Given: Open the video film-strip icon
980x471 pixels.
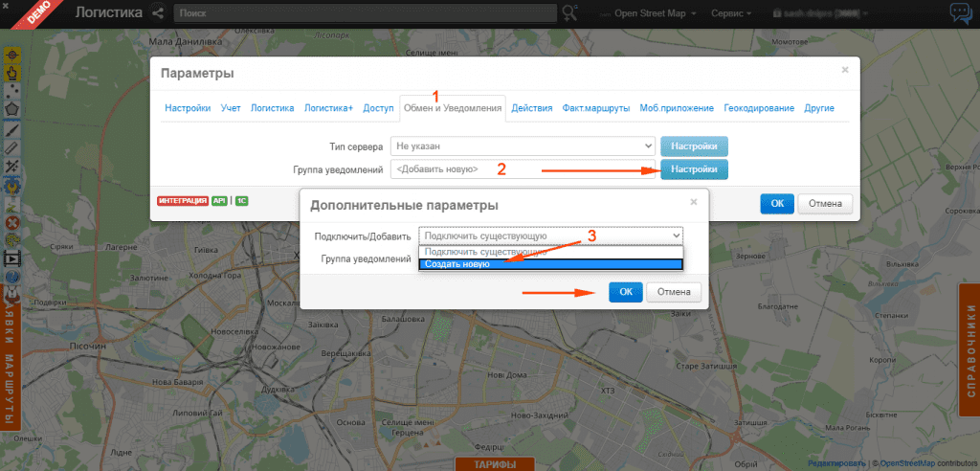Looking at the screenshot, I should pos(11,258).
